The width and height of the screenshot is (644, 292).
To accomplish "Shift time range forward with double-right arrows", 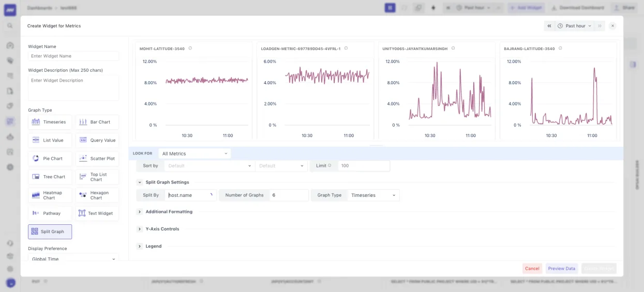I will 600,26.
